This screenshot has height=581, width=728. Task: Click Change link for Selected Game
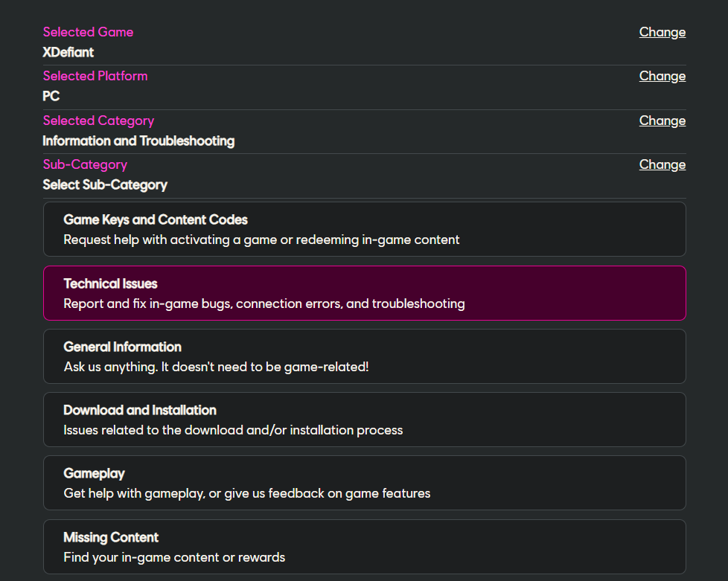coord(662,32)
